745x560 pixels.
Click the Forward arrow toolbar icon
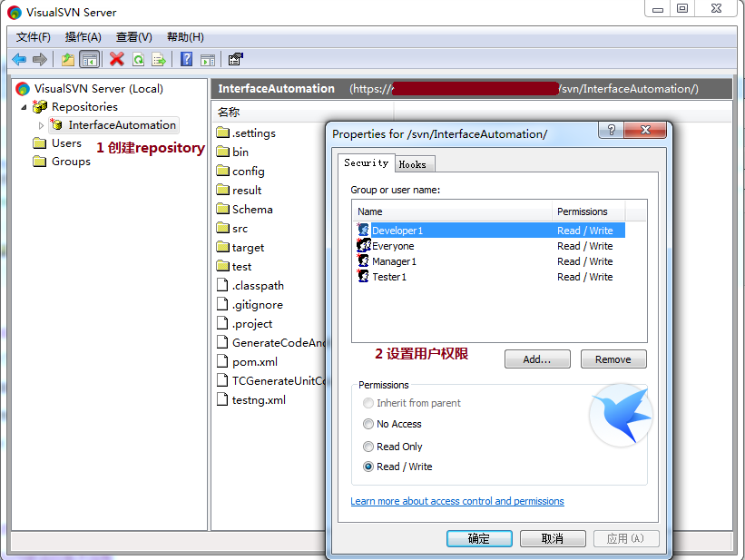tap(40, 59)
